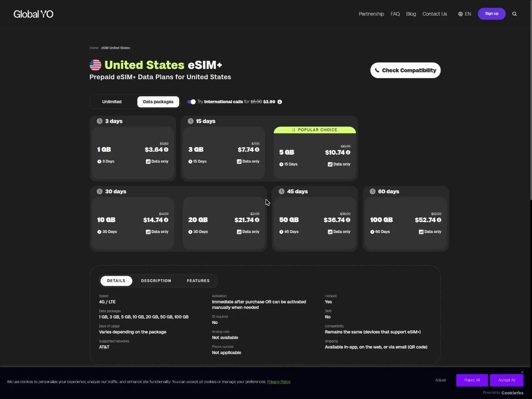Viewport: 532px width, 399px height.
Task: Click the 4G / LTE speed value
Action: click(107, 302)
